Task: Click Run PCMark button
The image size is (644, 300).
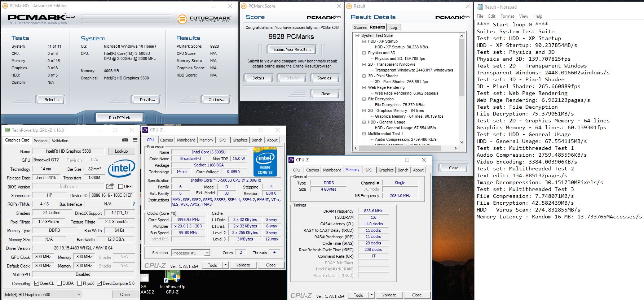Action: (119, 118)
